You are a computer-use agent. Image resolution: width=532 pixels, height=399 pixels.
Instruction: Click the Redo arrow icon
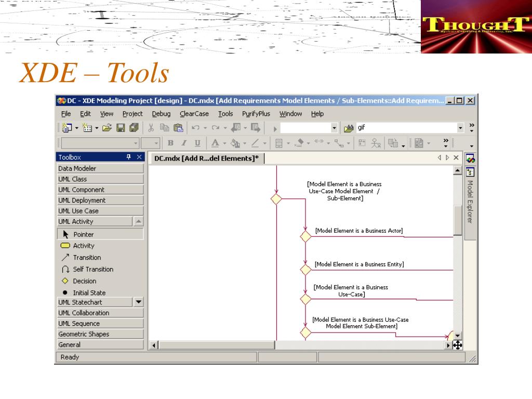tap(216, 128)
